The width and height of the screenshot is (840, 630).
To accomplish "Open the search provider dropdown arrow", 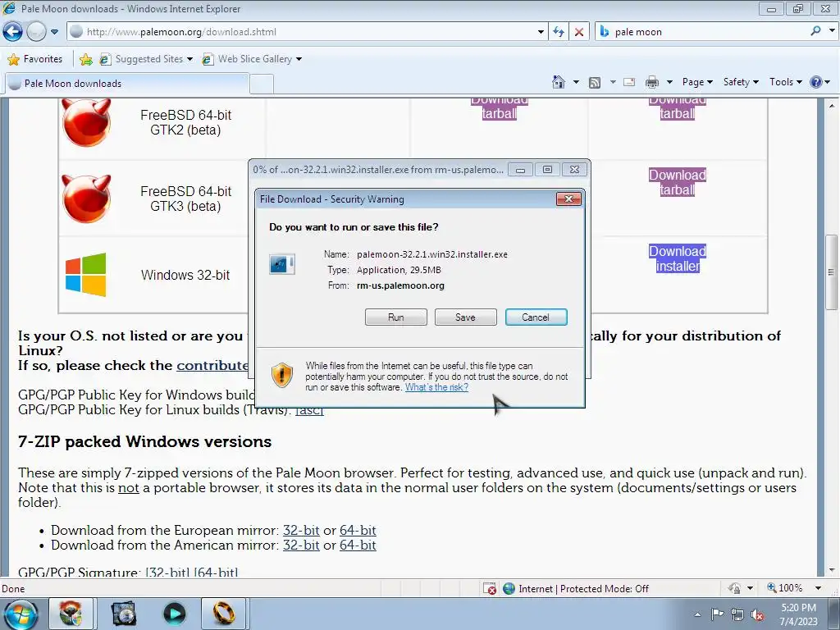I will coord(832,31).
